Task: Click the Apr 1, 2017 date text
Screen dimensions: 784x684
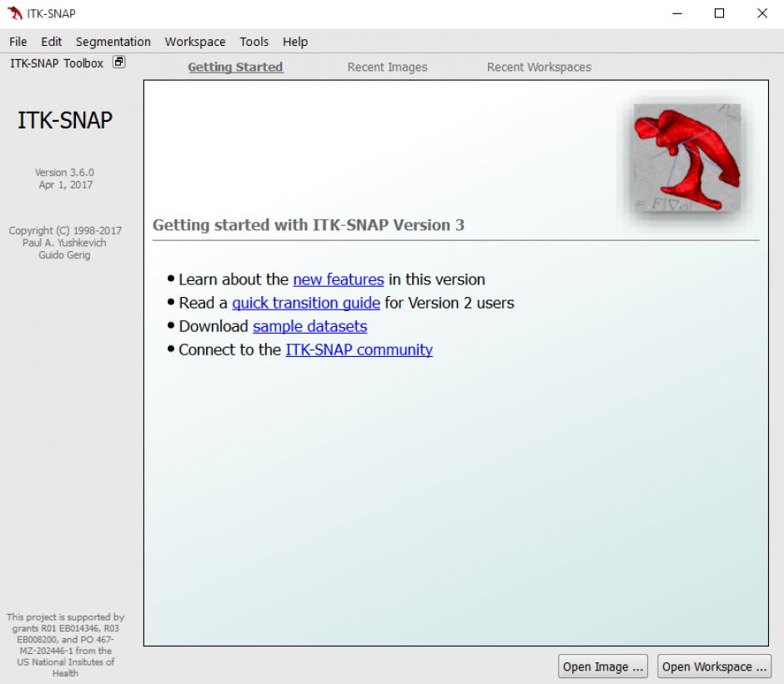Action: pyautogui.click(x=66, y=184)
